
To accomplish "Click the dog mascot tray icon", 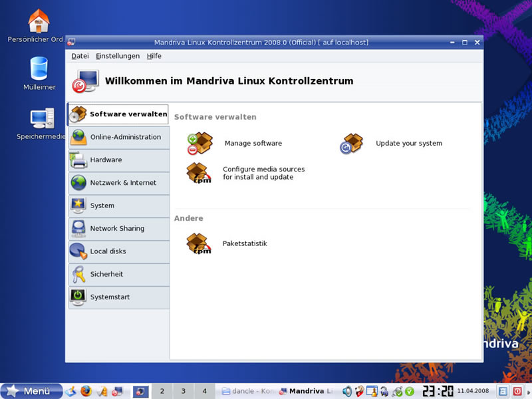I will 360,391.
